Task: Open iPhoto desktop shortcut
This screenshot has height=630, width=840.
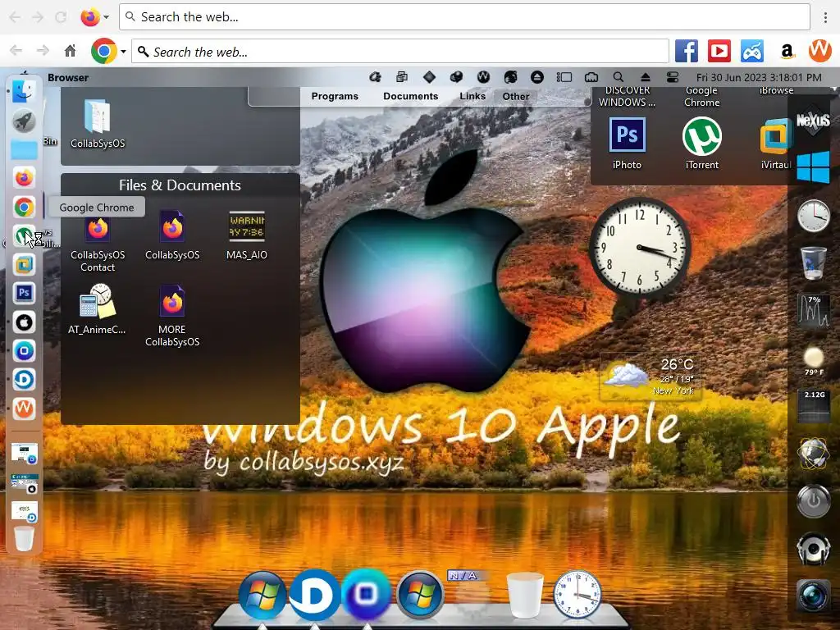Action: coord(627,144)
